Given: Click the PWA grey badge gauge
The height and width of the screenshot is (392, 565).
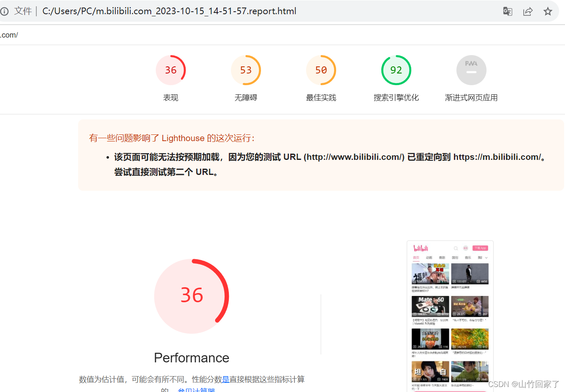Looking at the screenshot, I should click(471, 70).
